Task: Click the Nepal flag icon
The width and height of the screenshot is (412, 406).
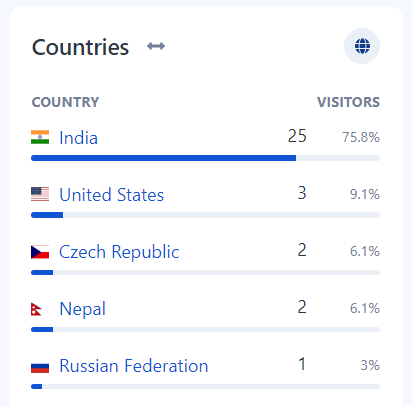Action: point(36,309)
